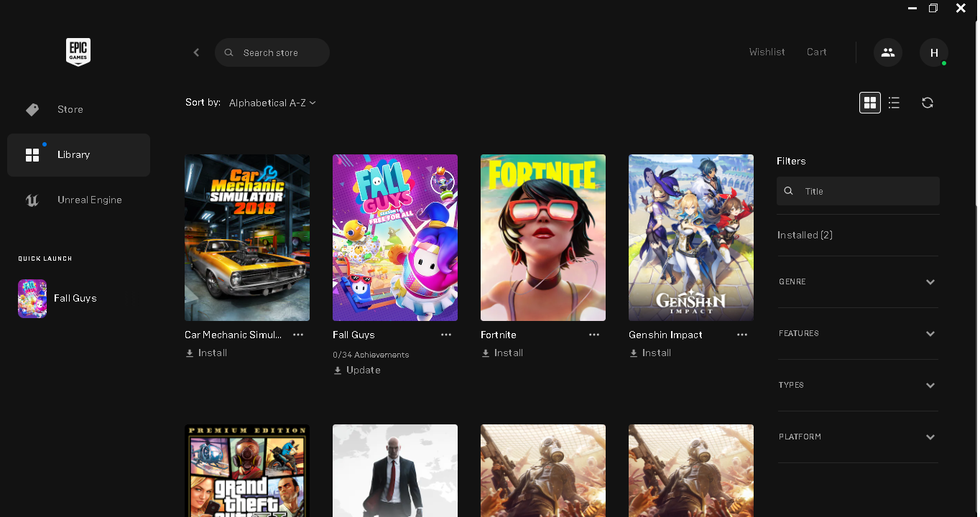Install Genshin Impact
980x517 pixels.
click(650, 353)
